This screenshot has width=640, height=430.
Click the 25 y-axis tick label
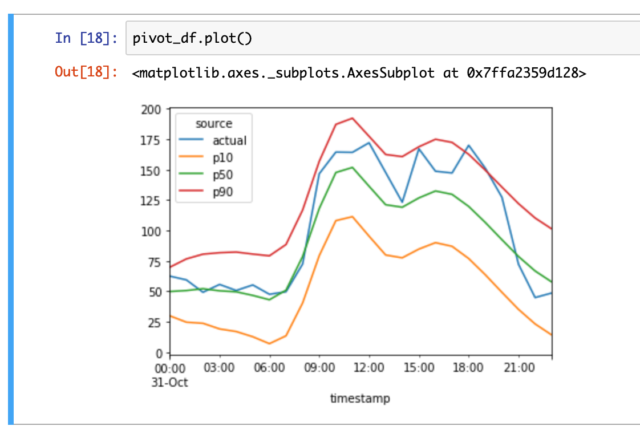pyautogui.click(x=154, y=323)
